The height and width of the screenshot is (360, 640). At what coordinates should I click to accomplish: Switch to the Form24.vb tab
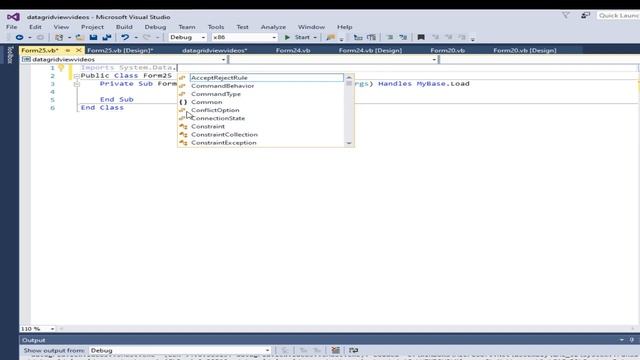pyautogui.click(x=293, y=50)
